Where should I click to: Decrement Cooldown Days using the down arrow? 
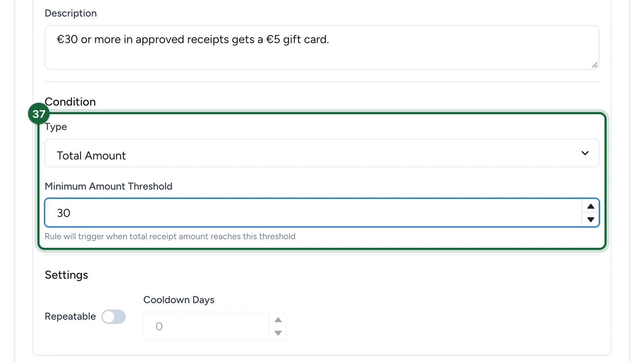(278, 333)
